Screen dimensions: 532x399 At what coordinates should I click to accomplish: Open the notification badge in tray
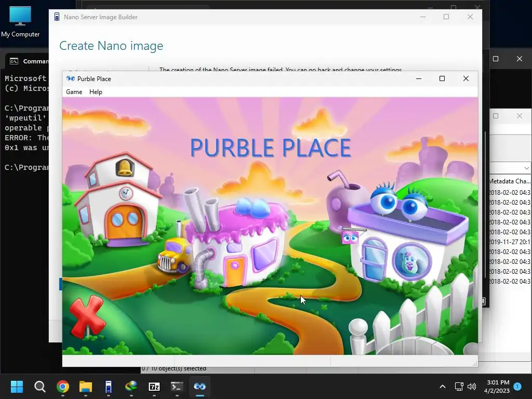tap(517, 386)
